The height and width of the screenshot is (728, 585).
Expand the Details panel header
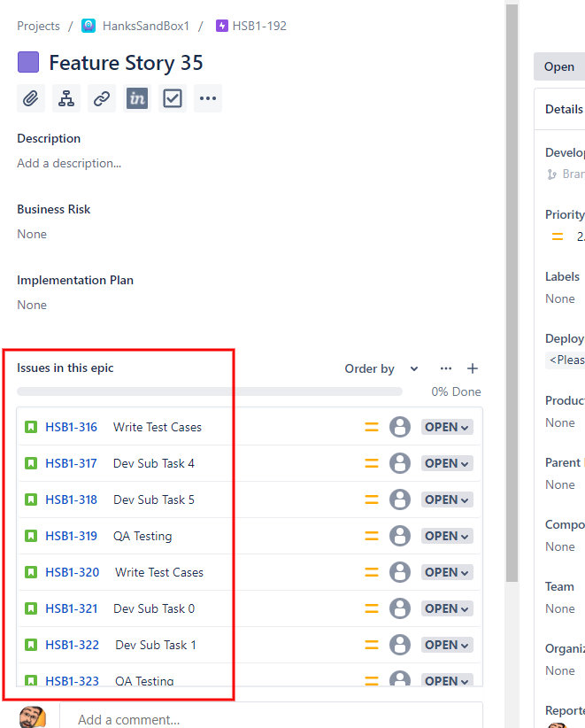pos(560,109)
